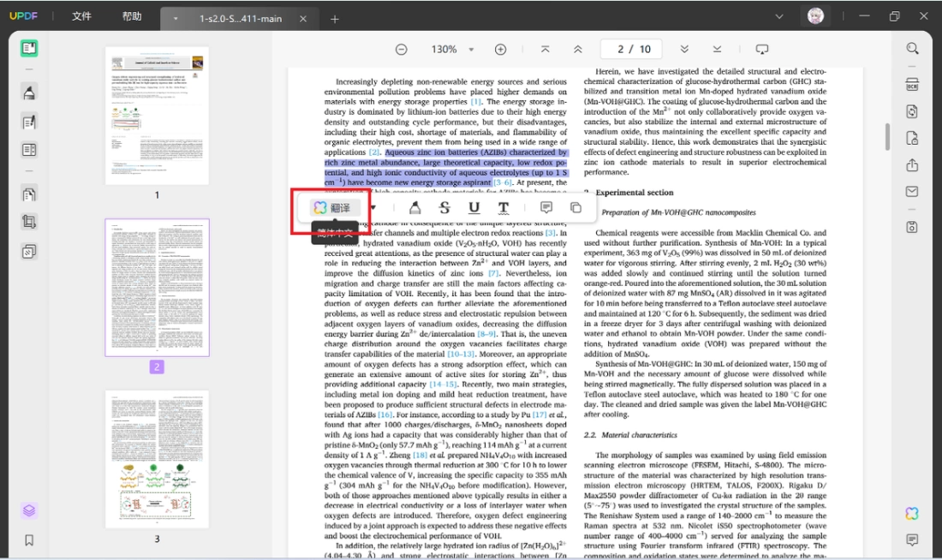Follow the citation link [7]
Screen dimensions: 942x560
[x=493, y=273]
